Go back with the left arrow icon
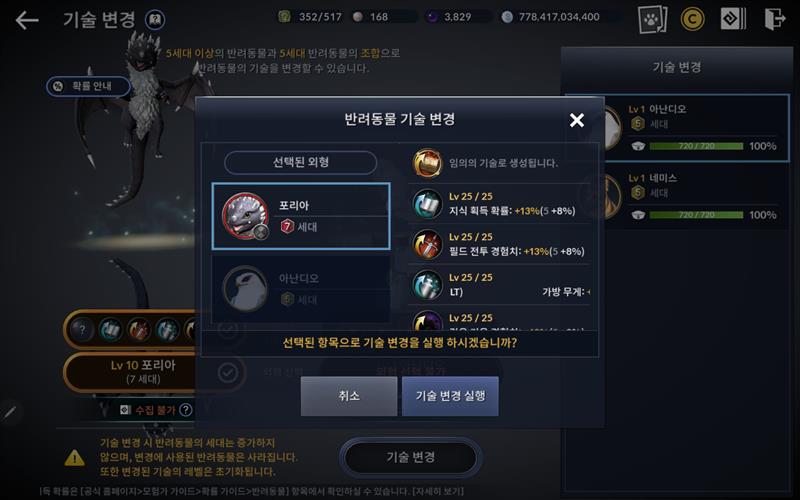Image resolution: width=800 pixels, height=500 pixels. [27, 20]
